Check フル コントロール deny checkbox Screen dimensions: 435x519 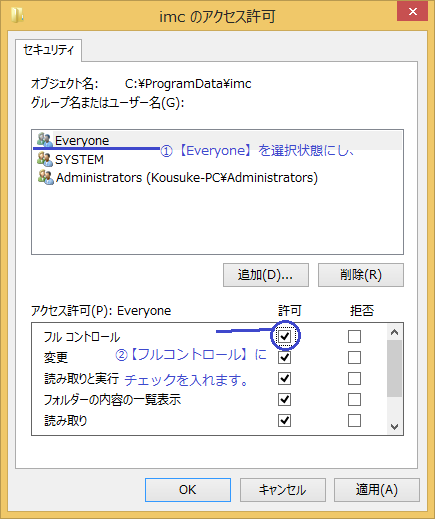(354, 336)
